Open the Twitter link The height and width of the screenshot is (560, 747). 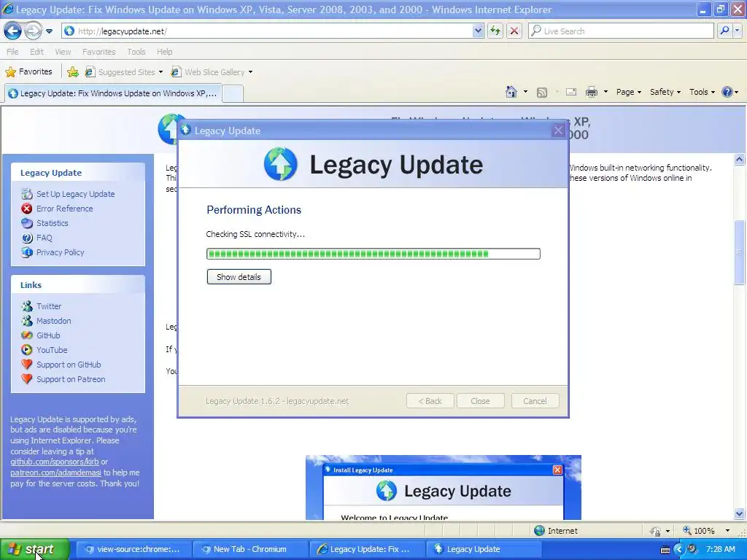click(49, 306)
